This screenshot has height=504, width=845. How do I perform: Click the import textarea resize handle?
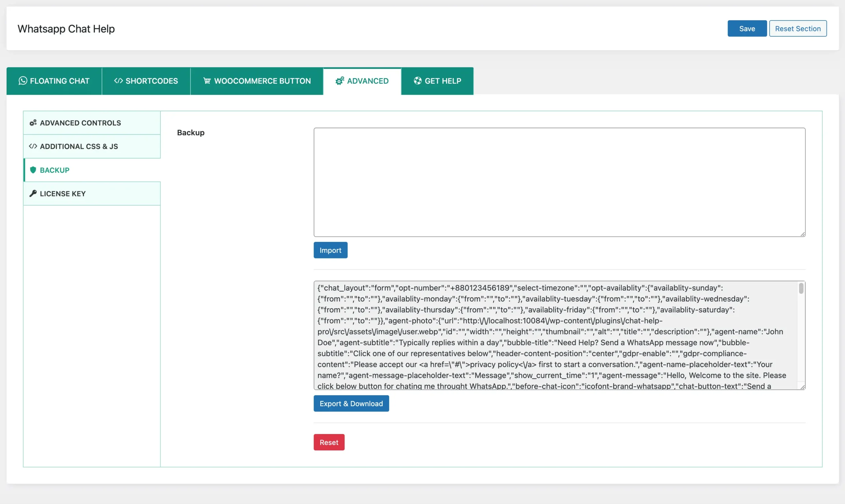click(x=802, y=234)
